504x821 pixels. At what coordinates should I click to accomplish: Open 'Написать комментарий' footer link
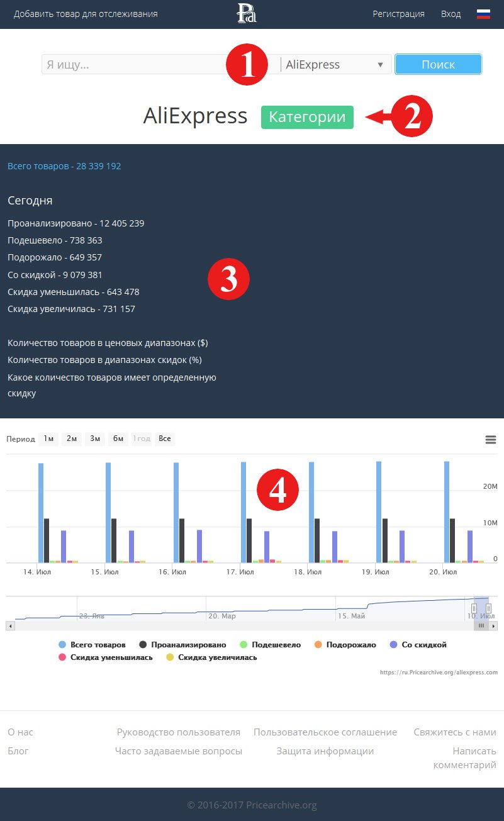coord(465,758)
